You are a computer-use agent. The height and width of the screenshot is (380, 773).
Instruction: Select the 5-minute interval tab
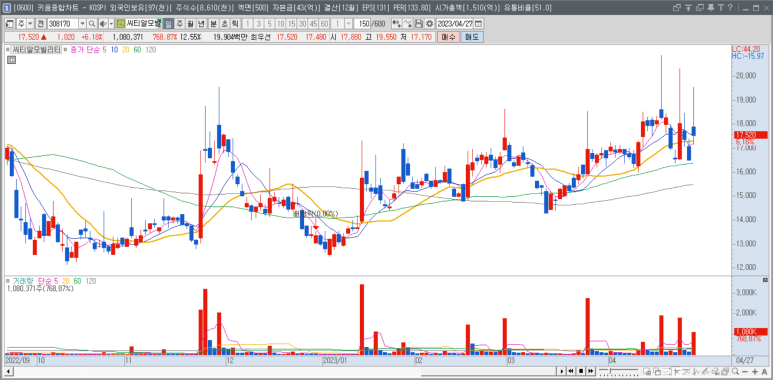[270, 24]
